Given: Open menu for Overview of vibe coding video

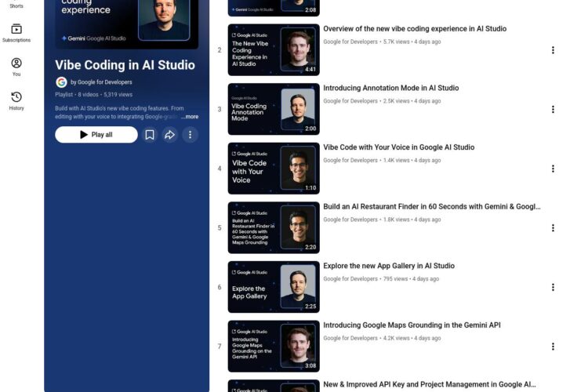Looking at the screenshot, I should pos(553,50).
